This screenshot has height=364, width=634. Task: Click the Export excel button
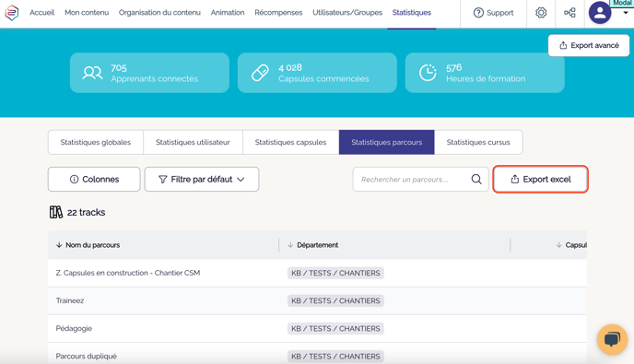pos(541,179)
